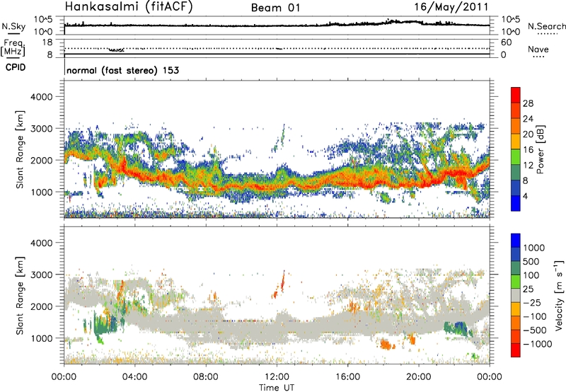Click the '20:00' time axis label

[x=419, y=377]
